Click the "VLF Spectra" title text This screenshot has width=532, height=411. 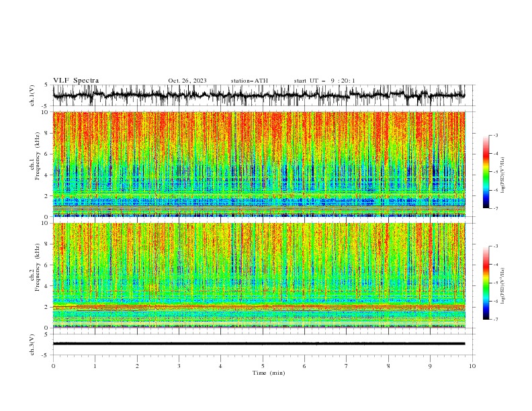click(76, 81)
